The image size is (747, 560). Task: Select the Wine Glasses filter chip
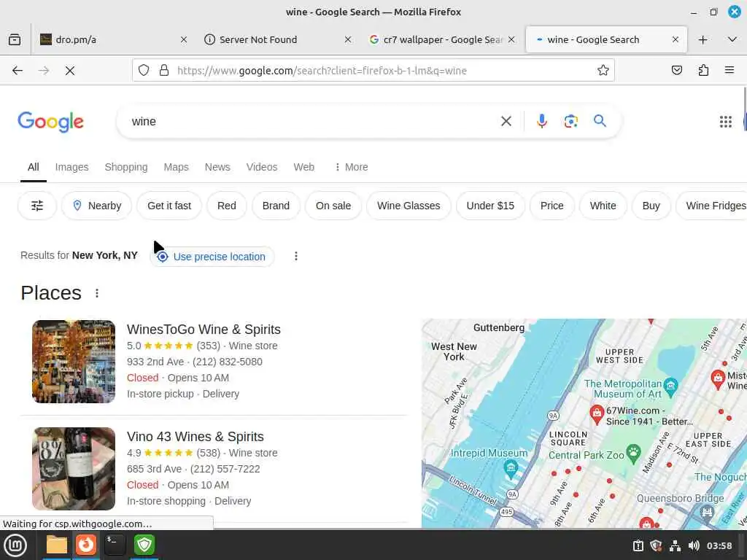tap(409, 206)
